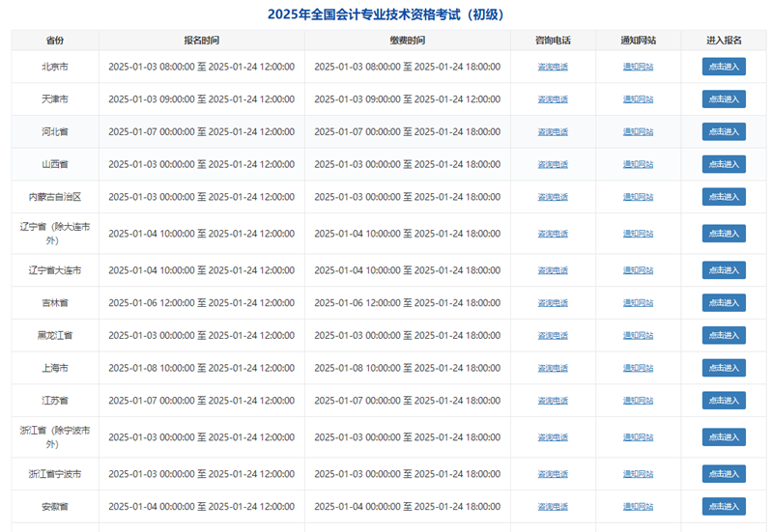Open 咨询电话 link in 浙江省（除宁波市外）row
Viewport: 773px width, 532px height.
point(553,437)
